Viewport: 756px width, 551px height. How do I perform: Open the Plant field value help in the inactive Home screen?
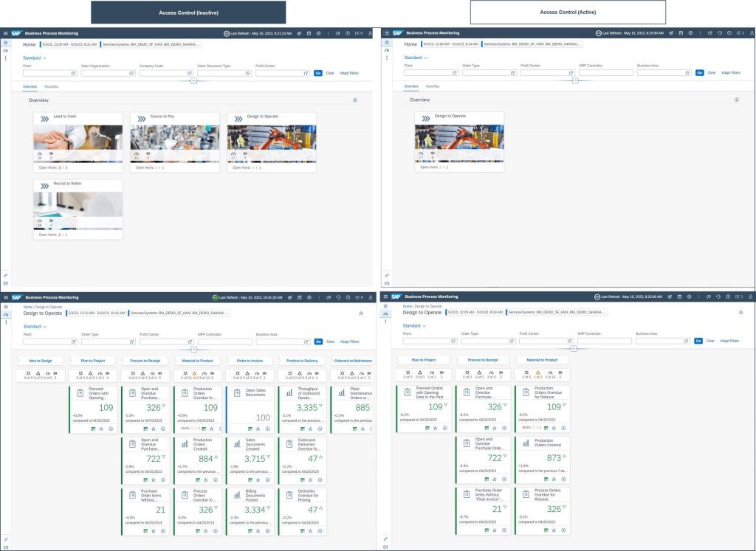pyautogui.click(x=74, y=73)
